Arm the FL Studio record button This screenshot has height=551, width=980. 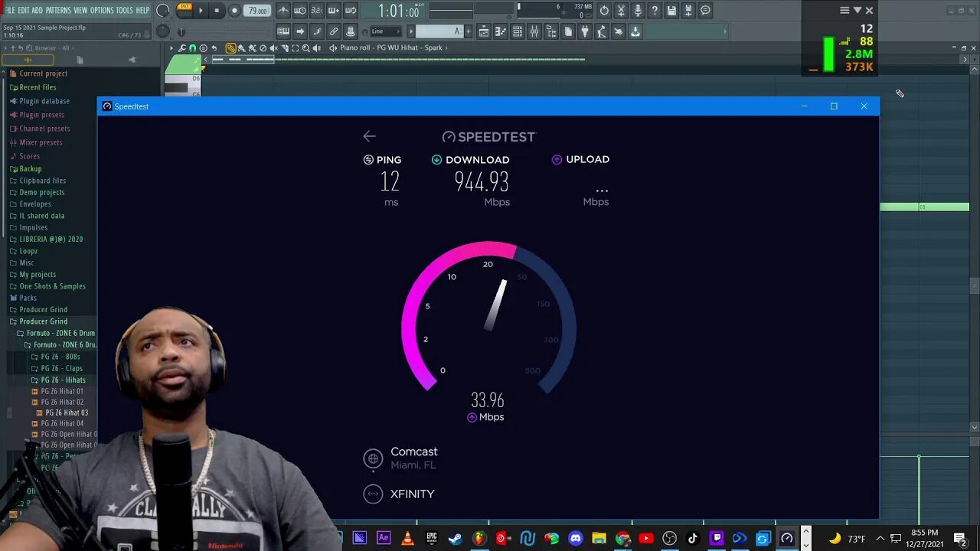pos(234,11)
